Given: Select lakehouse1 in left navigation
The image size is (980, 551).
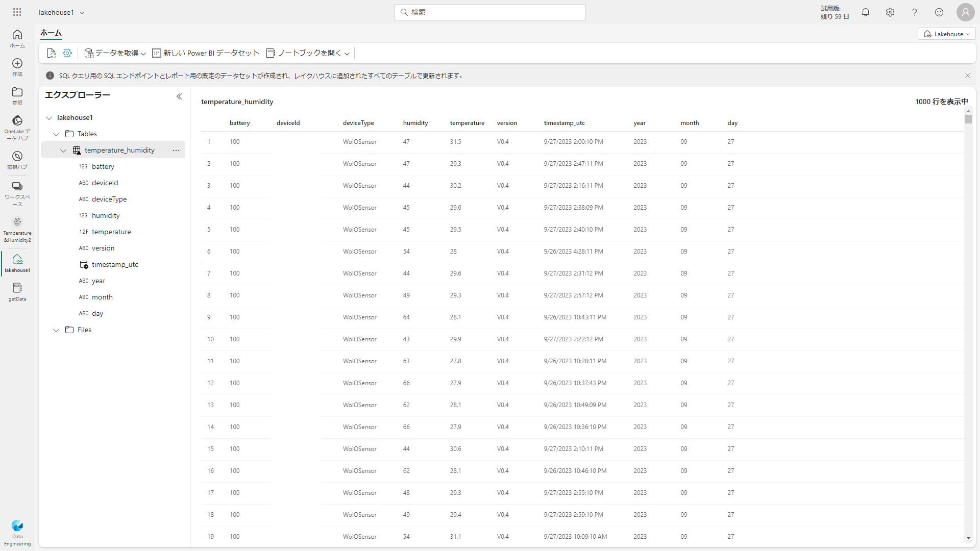Looking at the screenshot, I should point(17,263).
